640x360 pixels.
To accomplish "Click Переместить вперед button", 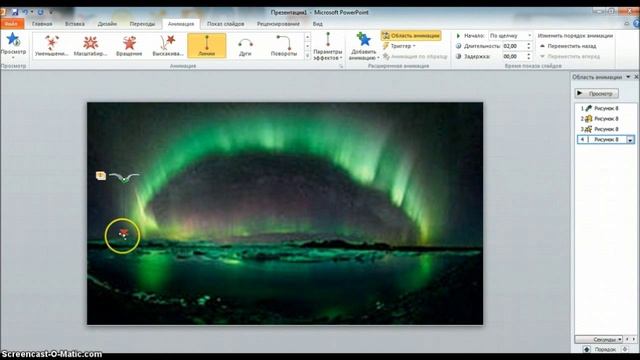I will (x=569, y=56).
